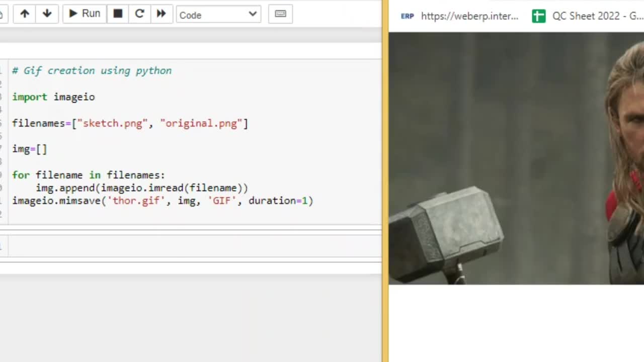Viewport: 644px width, 362px height.
Task: Open the command palette keyboard icon
Action: pyautogui.click(x=281, y=14)
